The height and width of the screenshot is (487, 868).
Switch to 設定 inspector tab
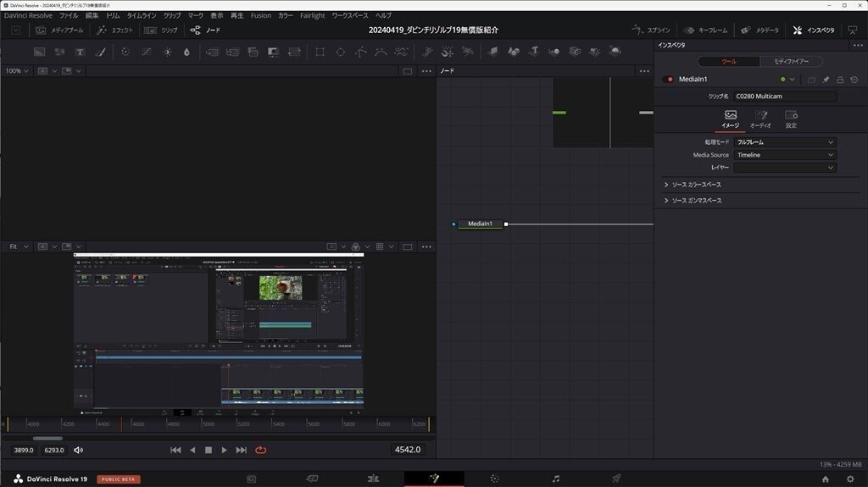coord(791,119)
